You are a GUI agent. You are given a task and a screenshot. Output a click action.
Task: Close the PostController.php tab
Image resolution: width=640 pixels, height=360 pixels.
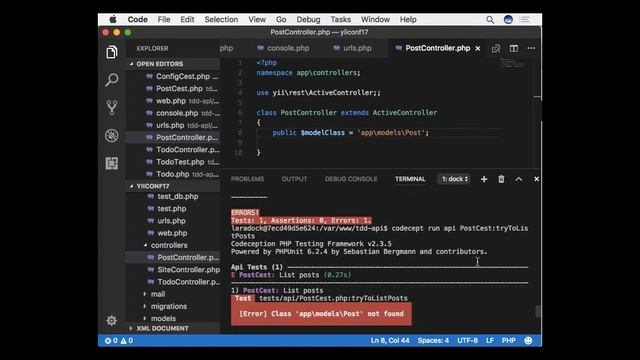tap(478, 48)
